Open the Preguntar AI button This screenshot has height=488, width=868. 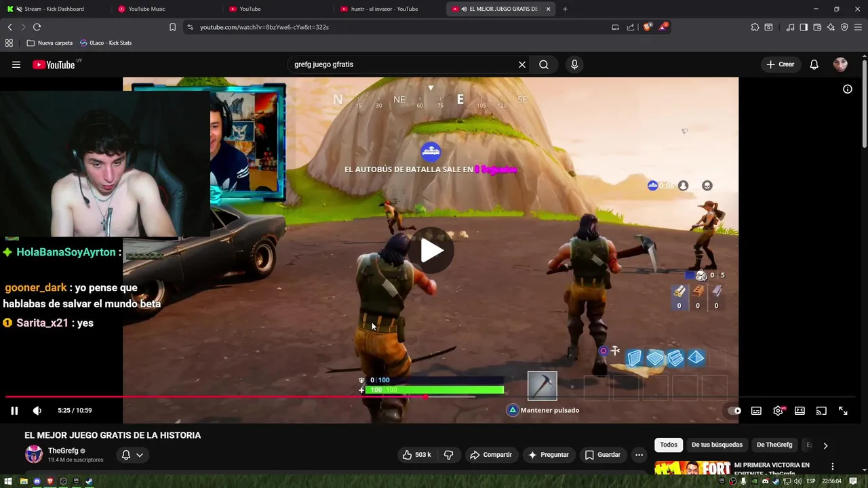(x=548, y=455)
